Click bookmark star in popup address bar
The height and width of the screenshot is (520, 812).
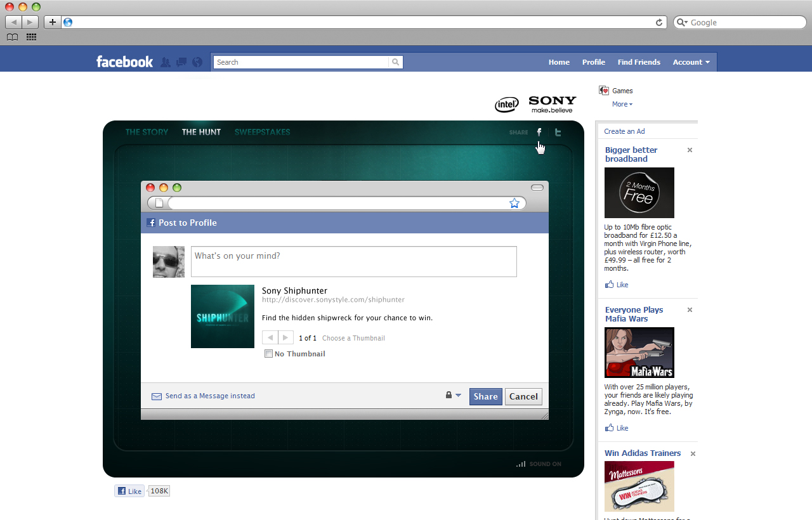pyautogui.click(x=514, y=203)
